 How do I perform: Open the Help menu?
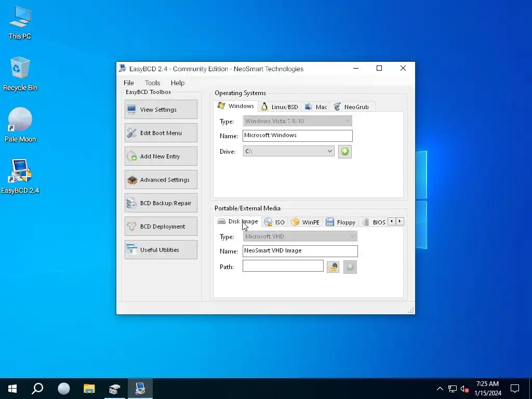coord(178,83)
